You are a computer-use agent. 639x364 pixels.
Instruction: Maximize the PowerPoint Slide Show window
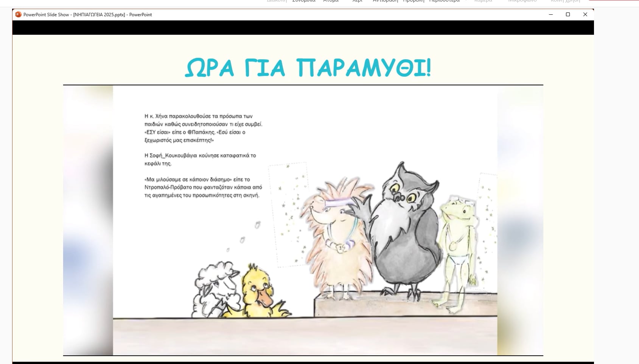tap(568, 15)
